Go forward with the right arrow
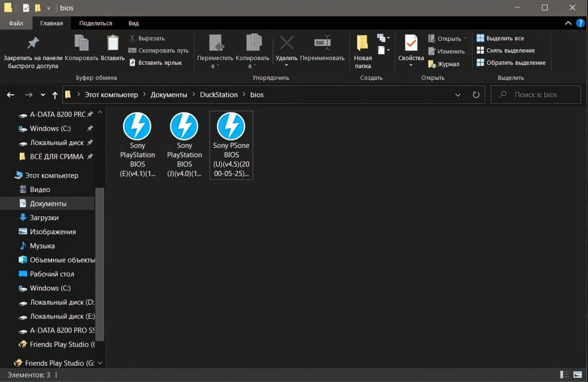This screenshot has height=382, width=588. click(29, 95)
